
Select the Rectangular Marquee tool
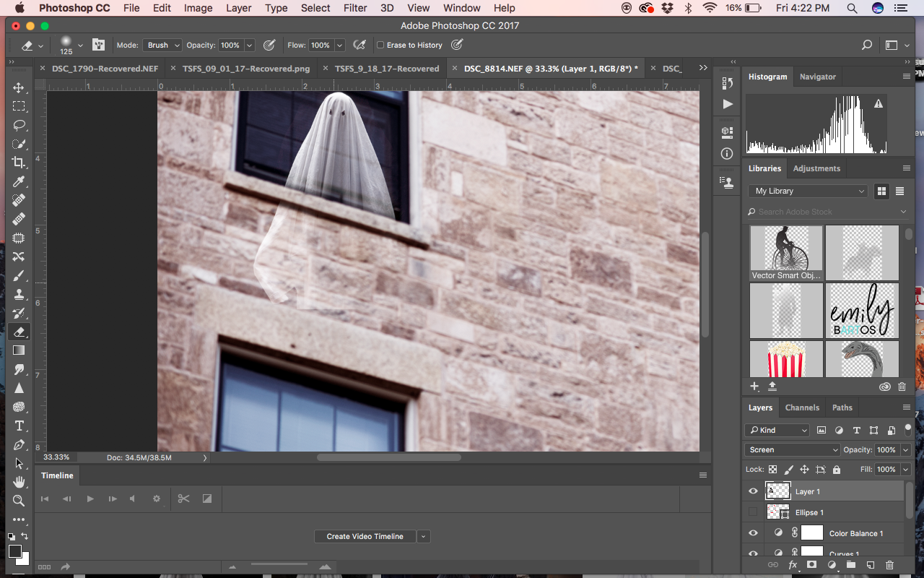[19, 106]
